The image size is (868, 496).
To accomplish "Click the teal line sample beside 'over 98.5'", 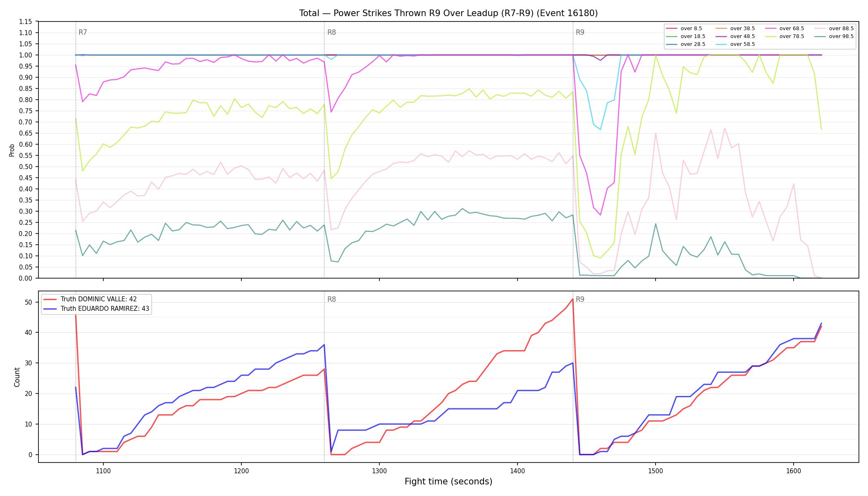I will pyautogui.click(x=820, y=36).
